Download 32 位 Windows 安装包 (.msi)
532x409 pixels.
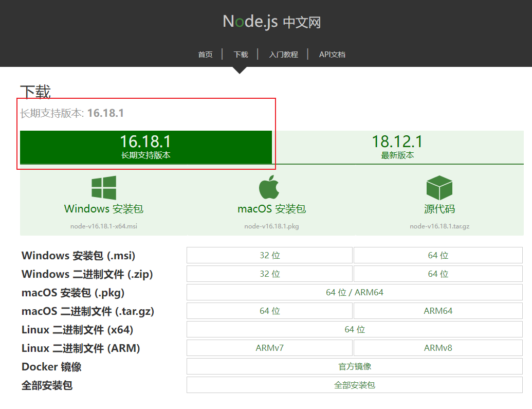[270, 255]
